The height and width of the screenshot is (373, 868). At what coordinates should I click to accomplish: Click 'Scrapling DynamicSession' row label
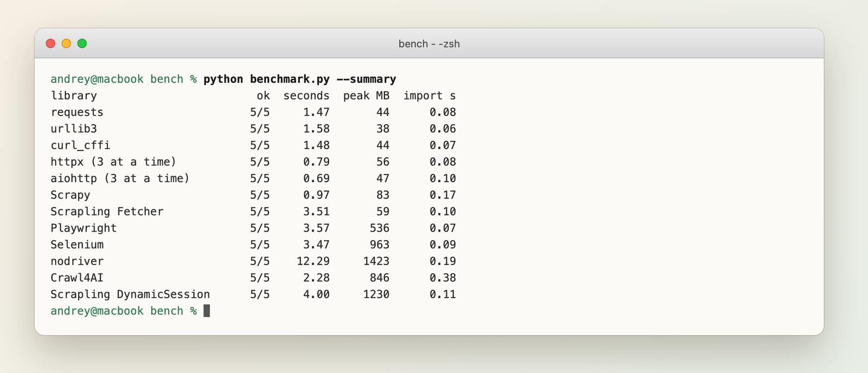point(130,294)
